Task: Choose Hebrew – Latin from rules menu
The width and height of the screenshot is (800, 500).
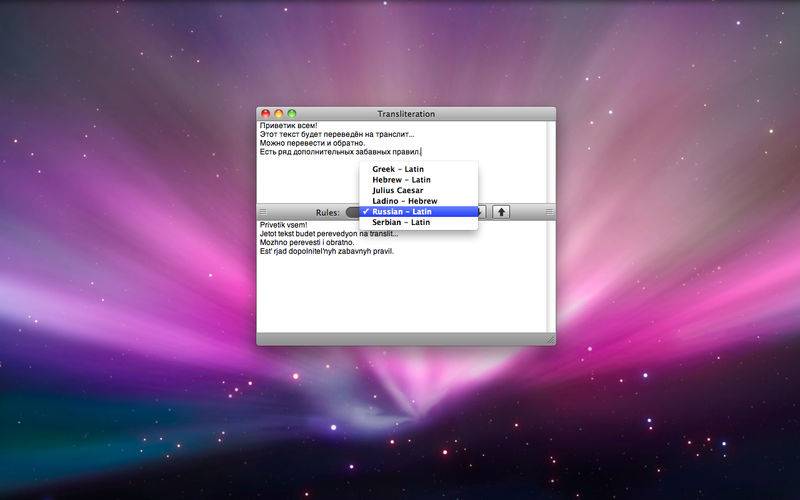Action: tap(418, 180)
